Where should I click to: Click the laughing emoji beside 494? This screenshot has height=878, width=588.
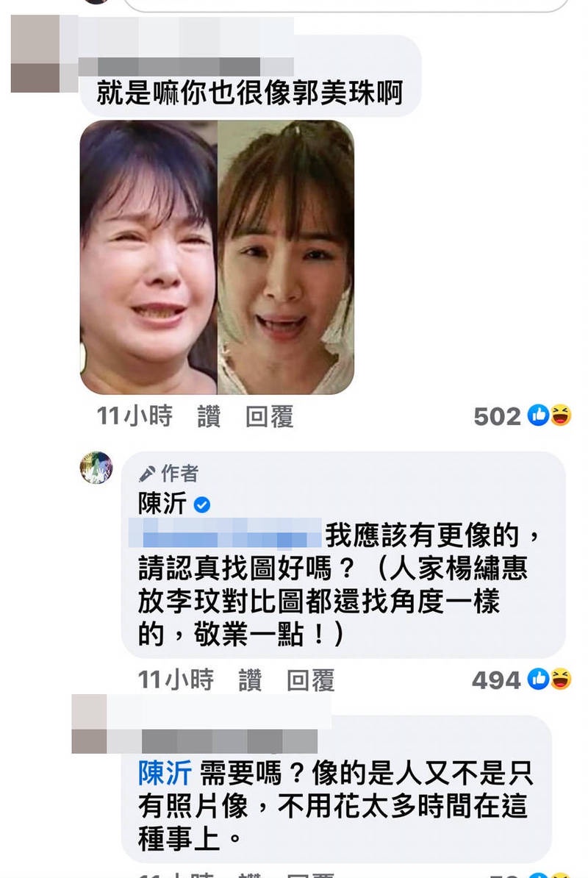(561, 679)
